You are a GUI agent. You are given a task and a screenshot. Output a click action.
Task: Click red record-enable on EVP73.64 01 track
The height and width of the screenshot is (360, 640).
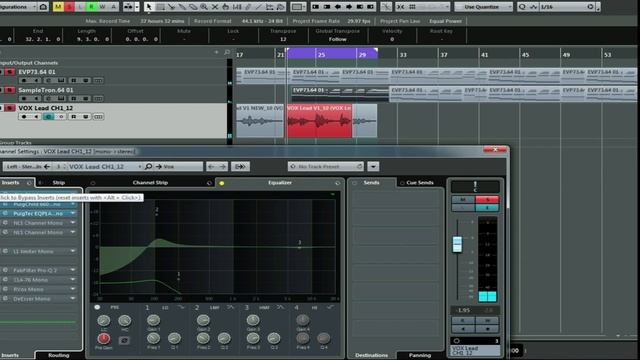10,72
